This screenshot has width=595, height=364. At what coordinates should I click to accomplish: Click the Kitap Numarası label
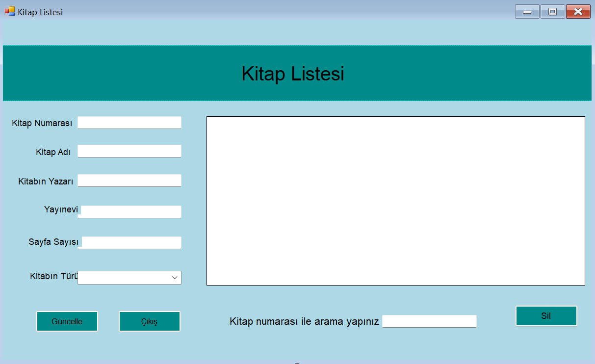point(42,123)
